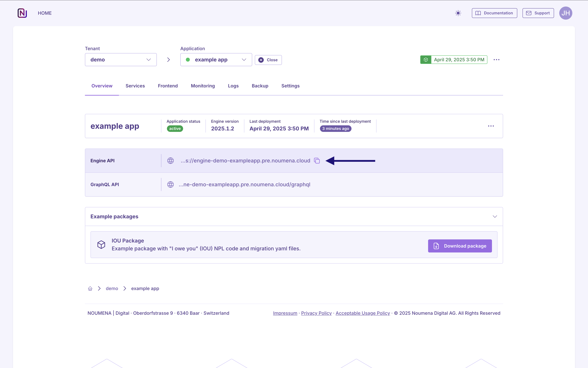This screenshot has height=368, width=588.
Task: Open the GraphQL API URL link
Action: tap(244, 184)
